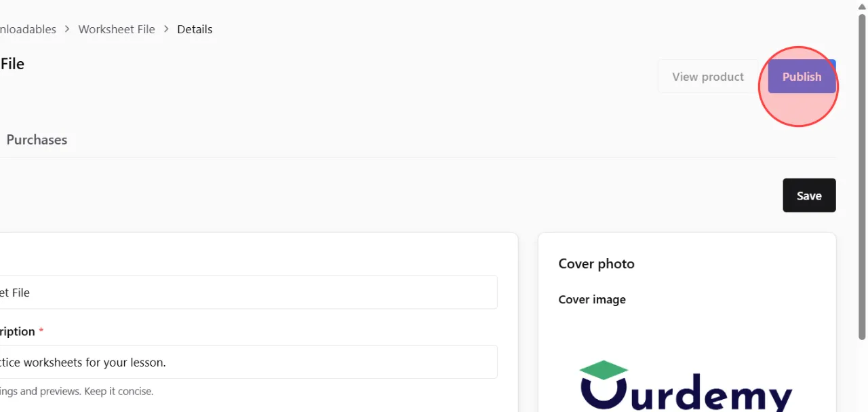Click the vertical page scrollbar
This screenshot has height=412, width=868.
pos(863,176)
